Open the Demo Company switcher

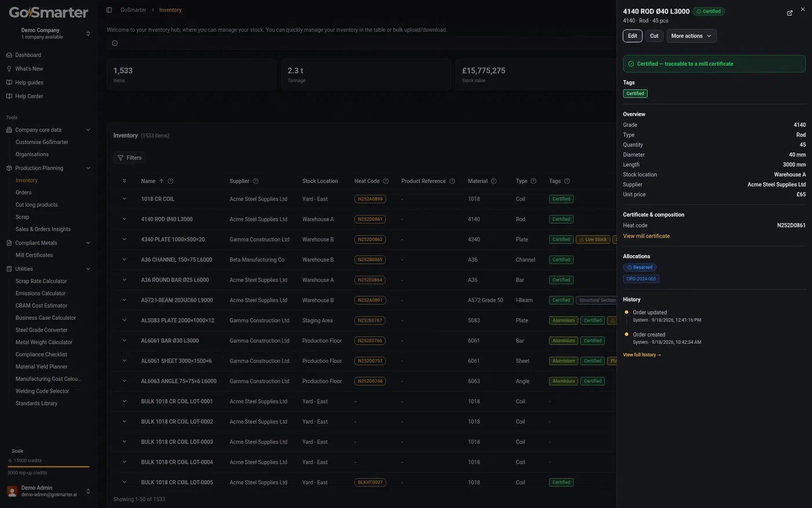pos(48,33)
